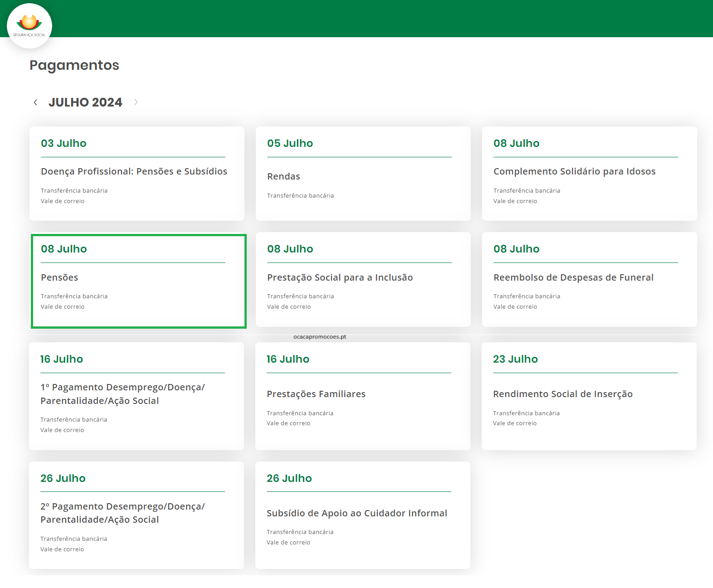Image resolution: width=713 pixels, height=588 pixels.
Task: Click the Segurança Social logo
Action: (29, 26)
